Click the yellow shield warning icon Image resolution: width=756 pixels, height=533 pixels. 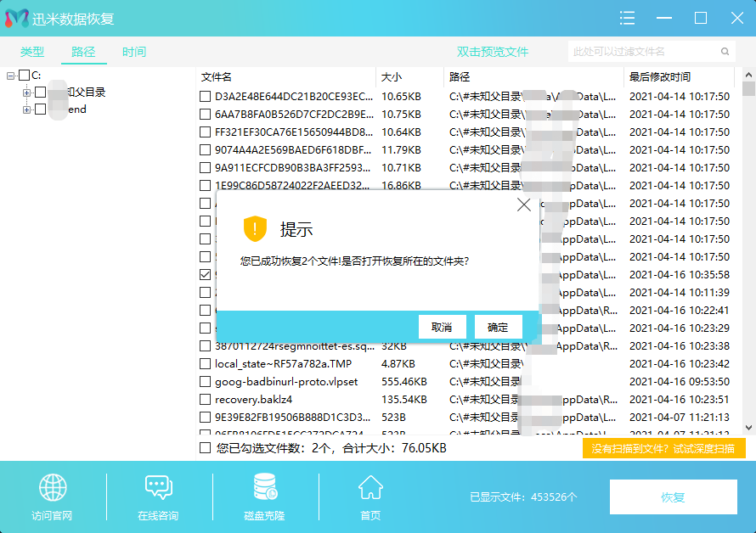(255, 228)
